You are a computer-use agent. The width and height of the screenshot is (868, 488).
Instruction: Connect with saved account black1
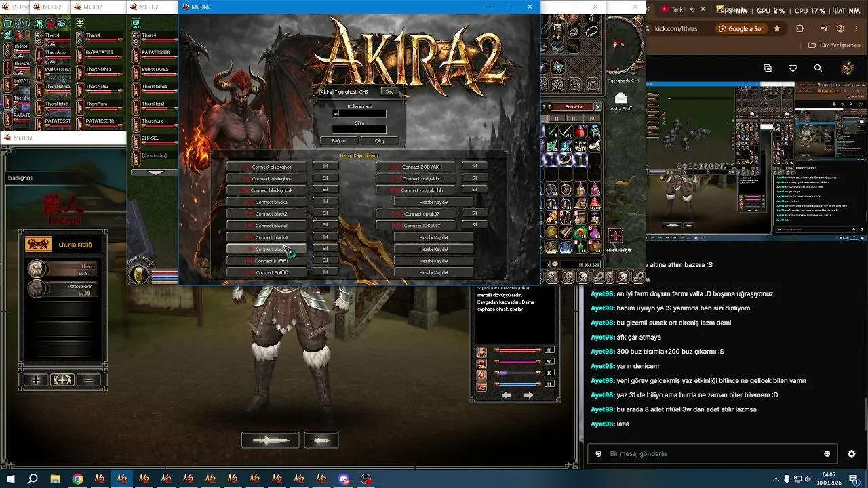[267, 202]
